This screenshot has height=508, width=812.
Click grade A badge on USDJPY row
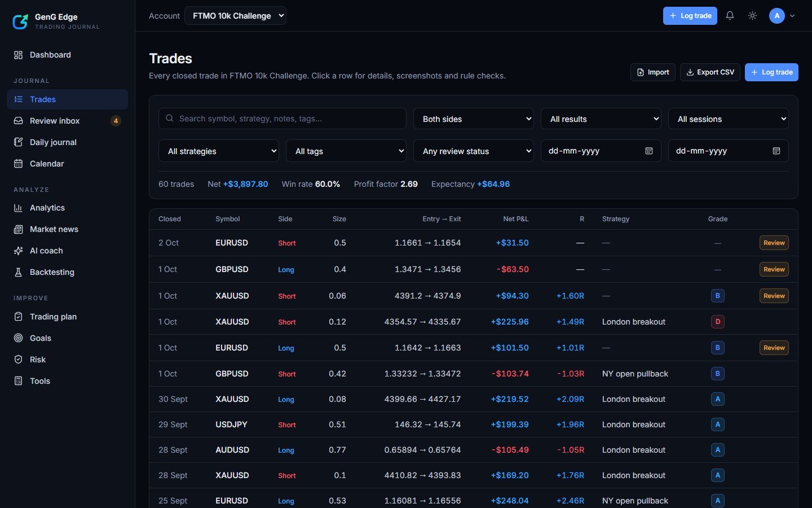717,424
